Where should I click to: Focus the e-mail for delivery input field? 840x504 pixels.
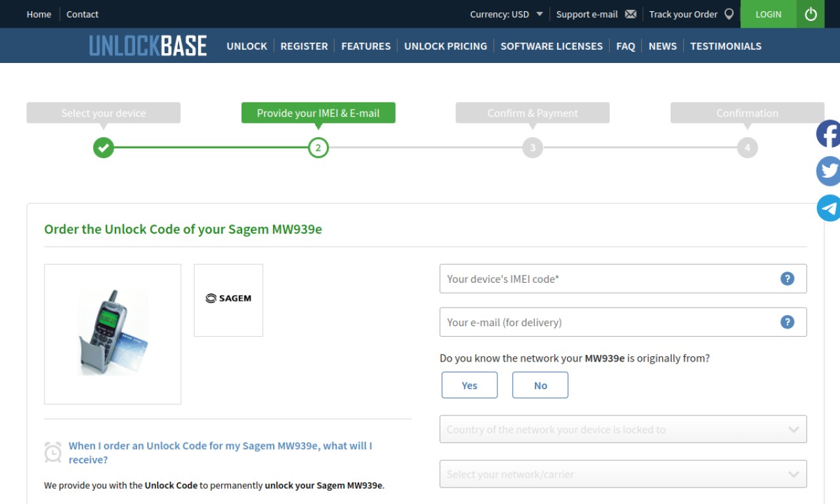click(x=623, y=322)
